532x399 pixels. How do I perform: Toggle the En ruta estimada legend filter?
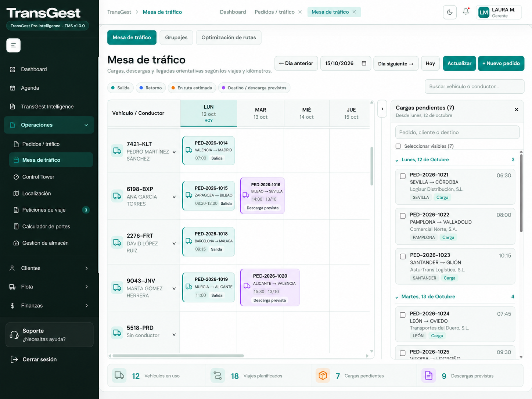point(192,88)
